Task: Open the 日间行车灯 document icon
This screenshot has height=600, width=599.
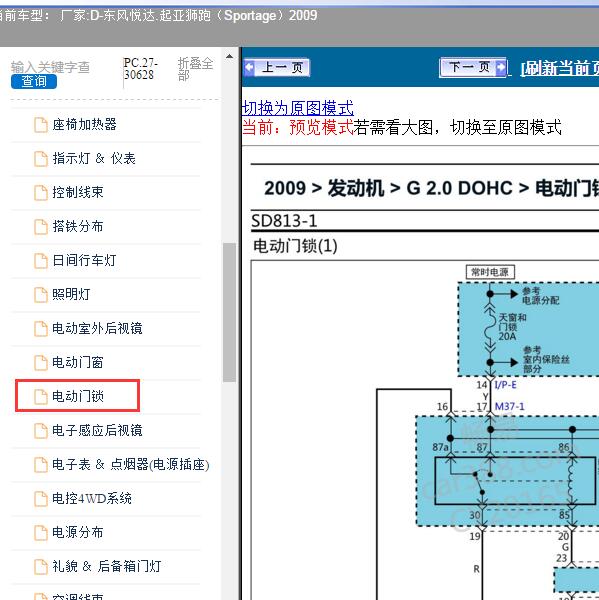Action: click(41, 261)
